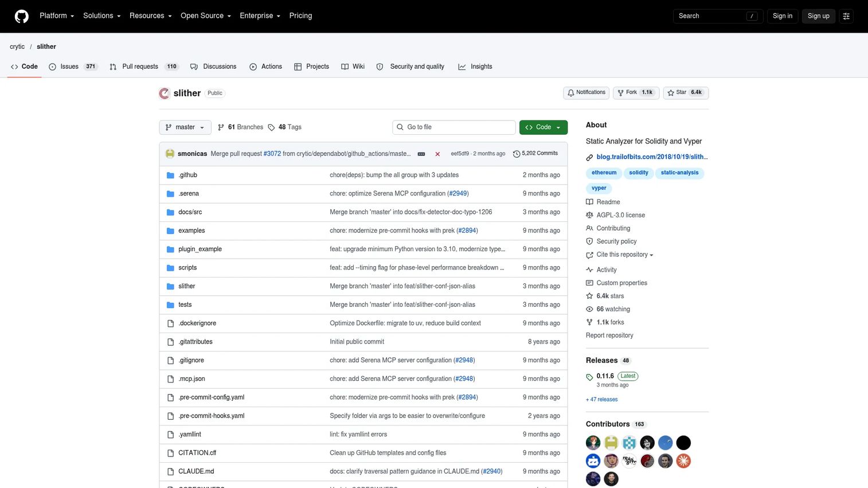Open the AGPL-3.0 license link

pyautogui.click(x=620, y=215)
